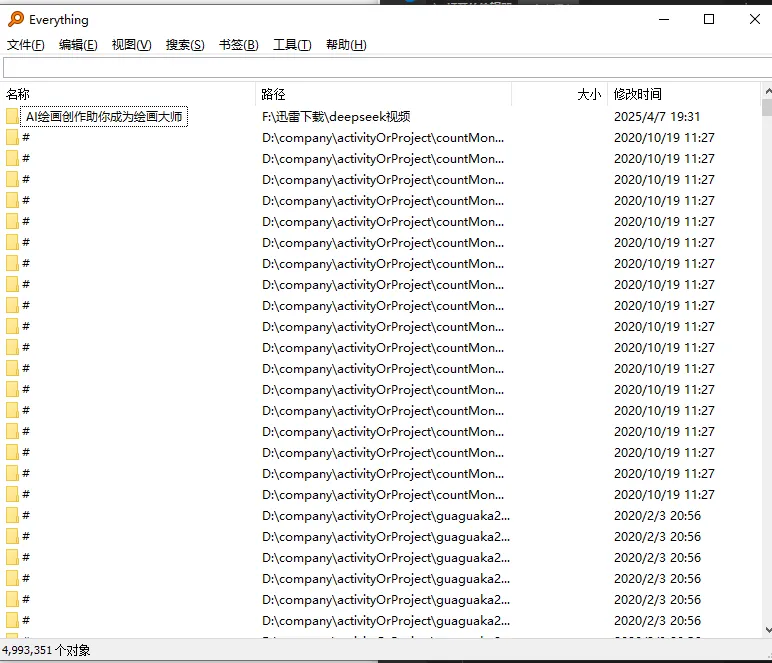
Task: Open the 文件(F) menu
Action: pos(26,45)
